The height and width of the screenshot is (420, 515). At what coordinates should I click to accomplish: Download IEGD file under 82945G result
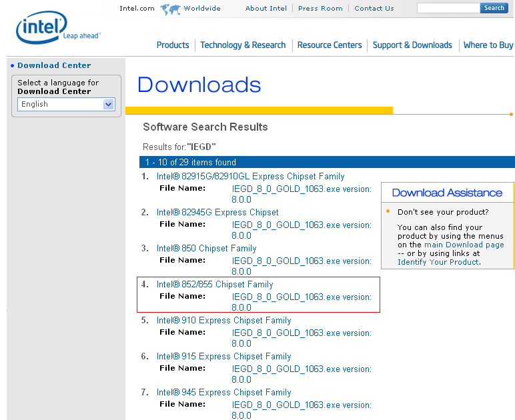pyautogui.click(x=302, y=231)
